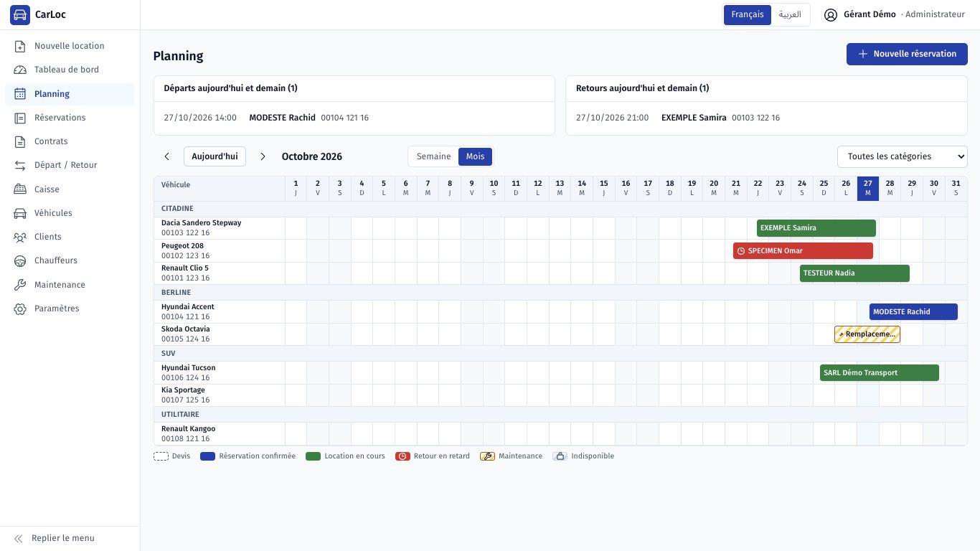Go to next month with right chevron
Screen dimensions: 980x551
click(263, 156)
